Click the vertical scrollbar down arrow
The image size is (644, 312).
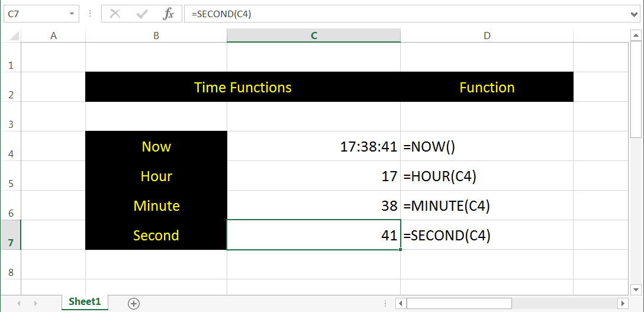coord(635,290)
